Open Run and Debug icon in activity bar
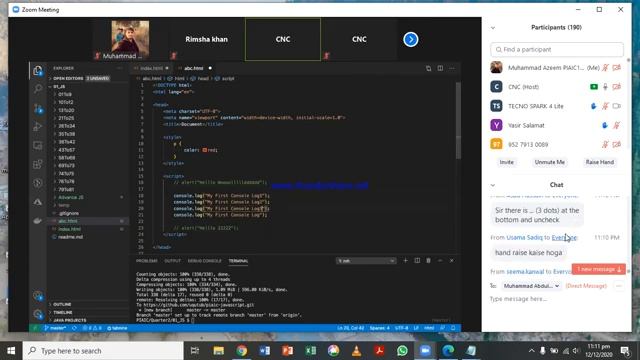 click(38, 127)
